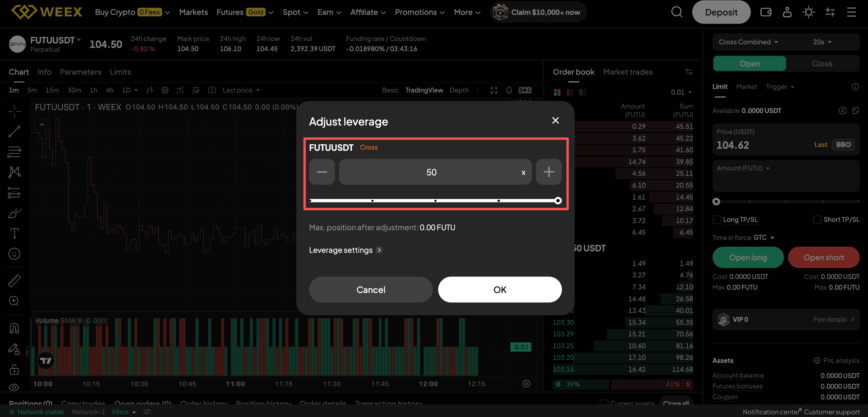Select the asks-only order book view icon

tap(570, 92)
